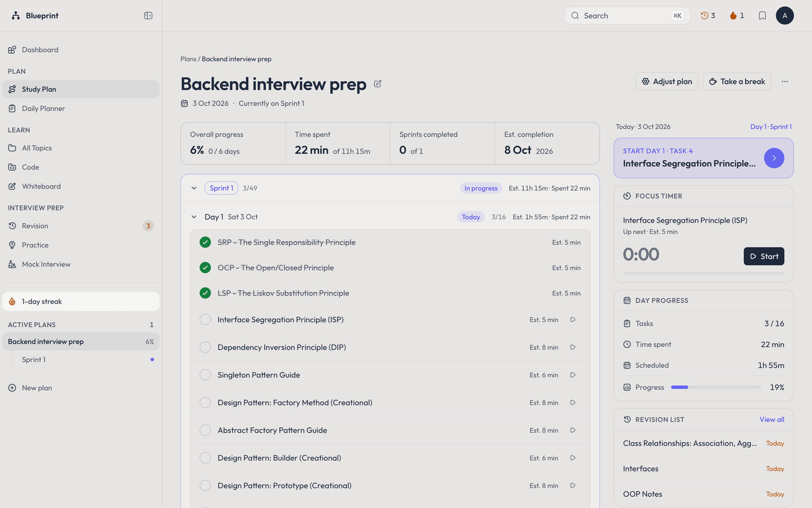Viewport: 812px width, 508px height.
Task: Play the Interface Segregation Principle task
Action: pos(573,320)
